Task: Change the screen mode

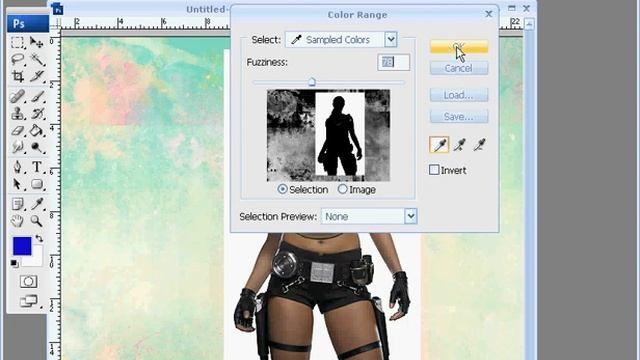Action: click(x=29, y=301)
